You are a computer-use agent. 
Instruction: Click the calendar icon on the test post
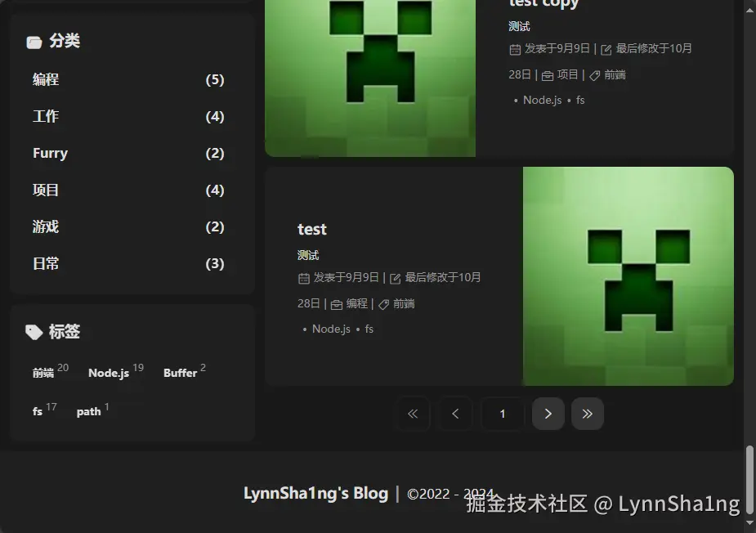point(302,277)
